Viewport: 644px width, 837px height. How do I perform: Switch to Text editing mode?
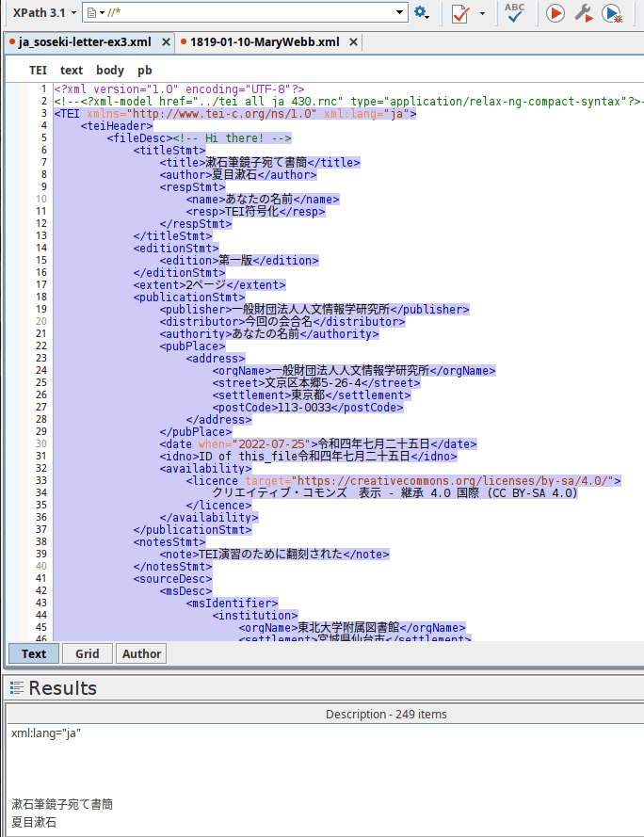click(34, 654)
